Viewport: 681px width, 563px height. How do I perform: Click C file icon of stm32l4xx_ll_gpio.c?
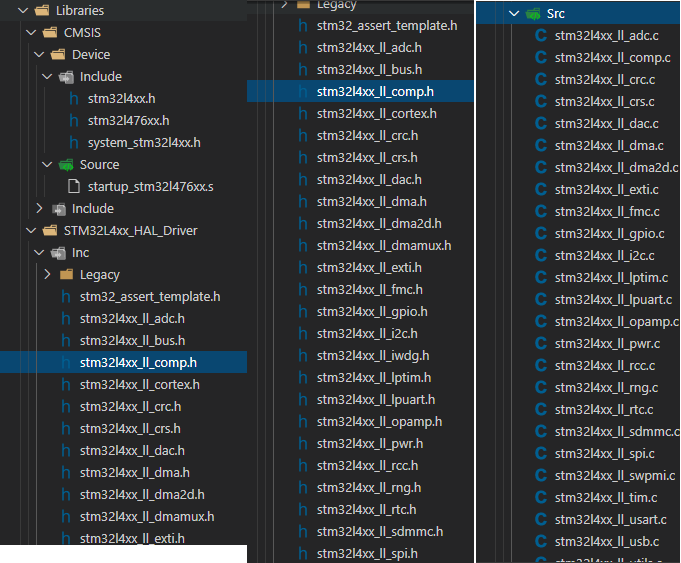(541, 234)
